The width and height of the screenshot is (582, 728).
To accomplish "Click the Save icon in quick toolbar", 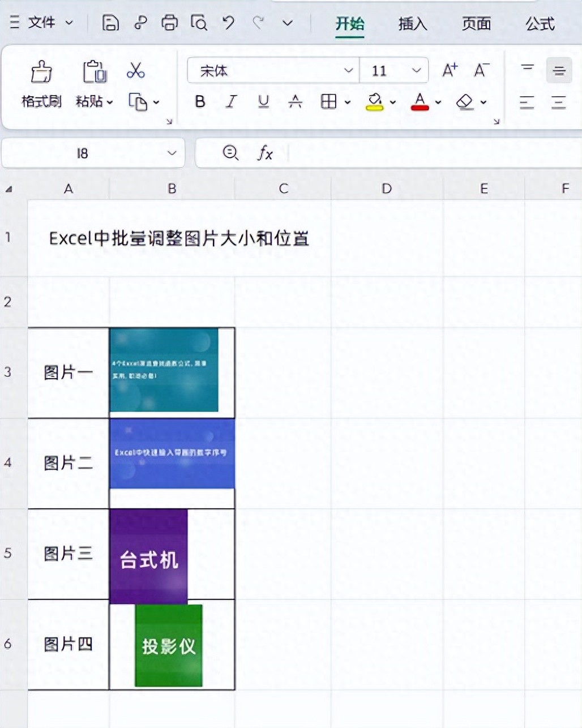I will click(x=110, y=23).
